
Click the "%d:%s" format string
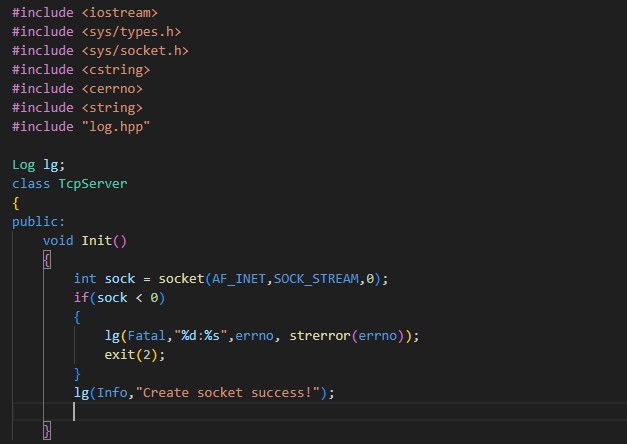coord(201,336)
